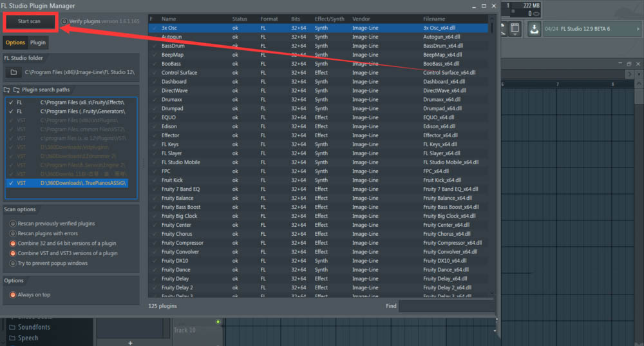
Task: Select the Fruity Compressor plugin row
Action: pos(318,243)
